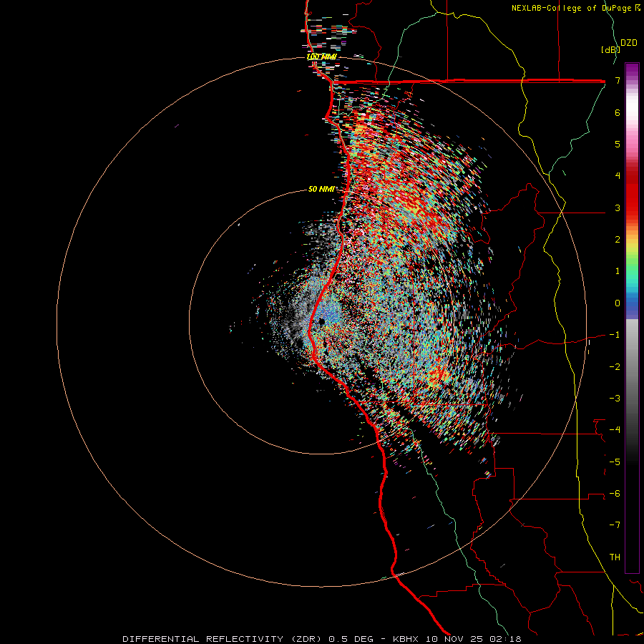The height and width of the screenshot is (644, 644).
Task: Click the 4 value on the scale
Action: coord(618,175)
